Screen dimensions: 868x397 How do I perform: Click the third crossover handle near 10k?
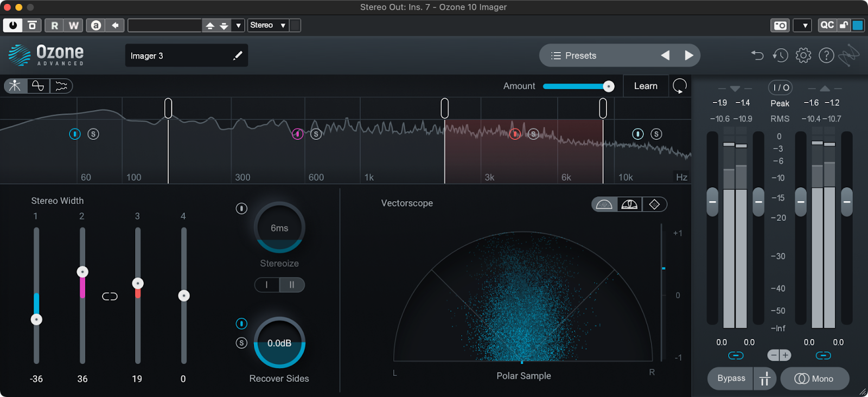click(x=603, y=108)
